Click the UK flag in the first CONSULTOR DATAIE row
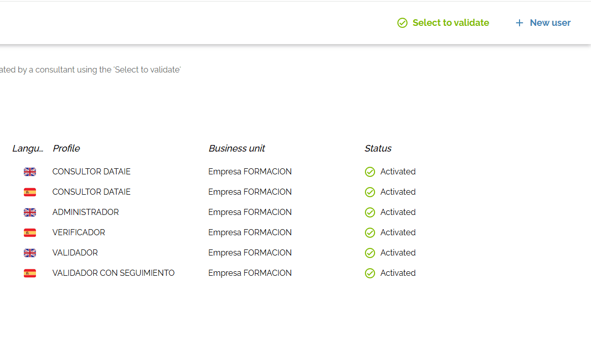The width and height of the screenshot is (591, 364). (x=30, y=172)
